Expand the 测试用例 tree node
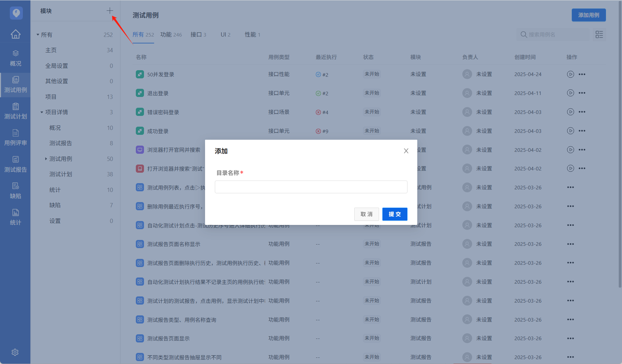The image size is (622, 364). pyautogui.click(x=46, y=159)
